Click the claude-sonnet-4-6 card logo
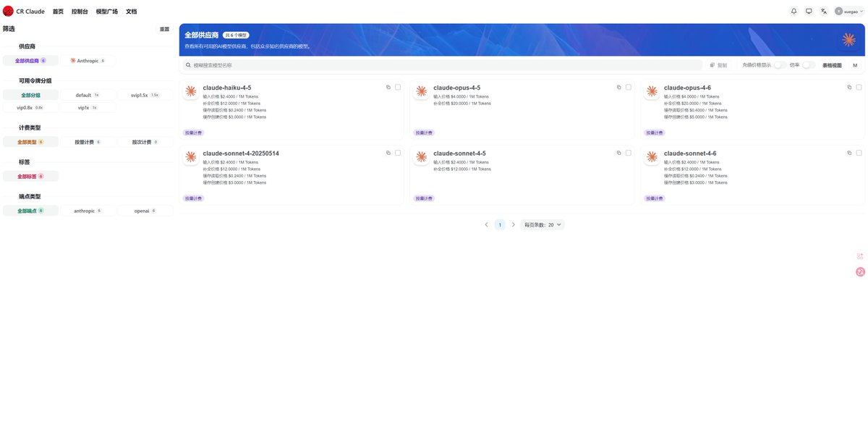The width and height of the screenshot is (868, 446). click(x=652, y=157)
